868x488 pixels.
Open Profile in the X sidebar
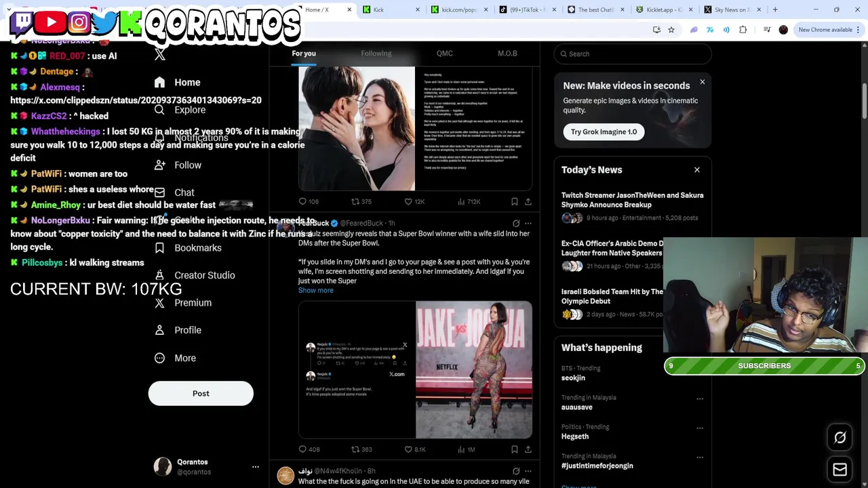pos(178,330)
